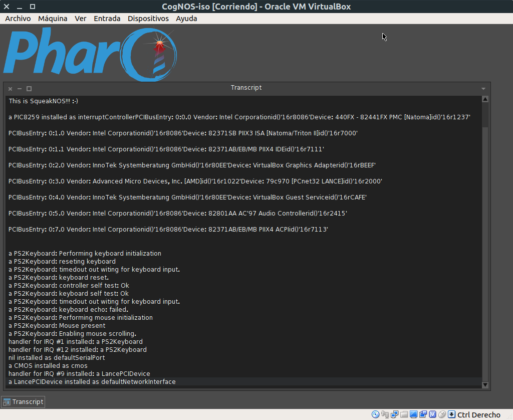This screenshot has width=513, height=420.
Task: Maximize the VirtualBox window
Action: coord(33,7)
